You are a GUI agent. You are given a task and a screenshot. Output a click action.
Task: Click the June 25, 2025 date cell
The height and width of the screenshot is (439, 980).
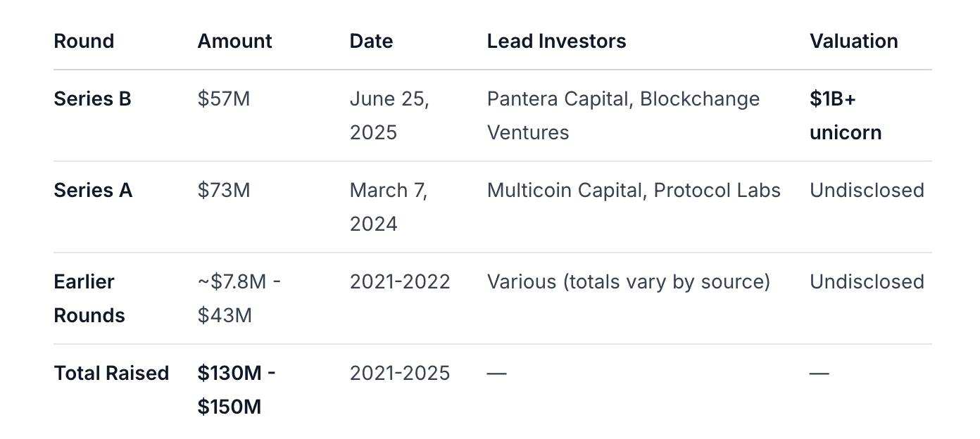(389, 115)
